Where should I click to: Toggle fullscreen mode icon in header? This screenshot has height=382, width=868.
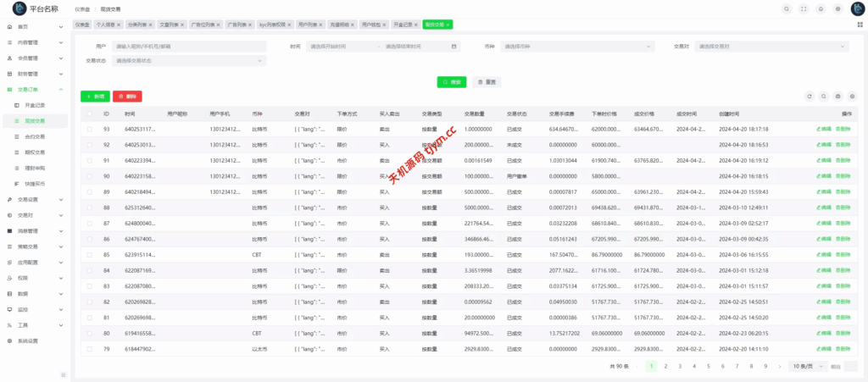pos(804,8)
